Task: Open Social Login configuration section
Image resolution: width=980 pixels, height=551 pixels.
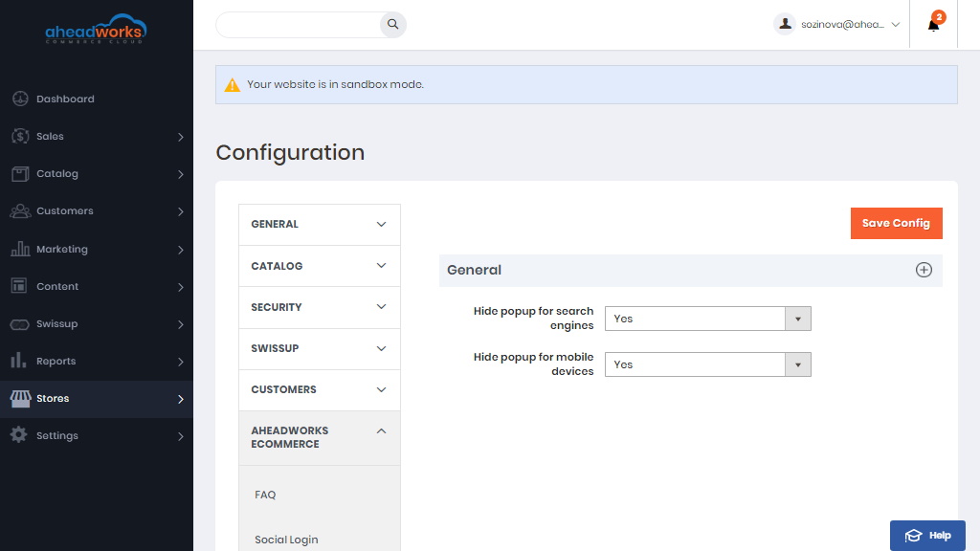Action: (286, 540)
